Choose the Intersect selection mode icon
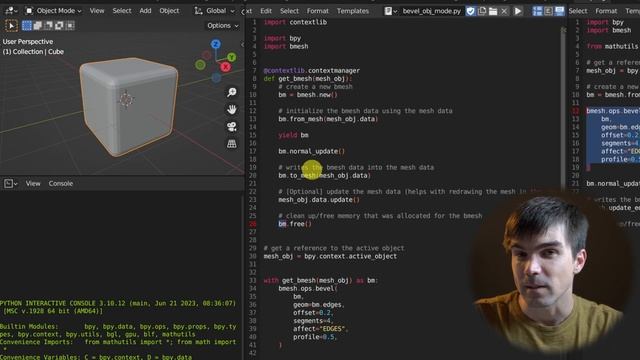 pos(70,26)
